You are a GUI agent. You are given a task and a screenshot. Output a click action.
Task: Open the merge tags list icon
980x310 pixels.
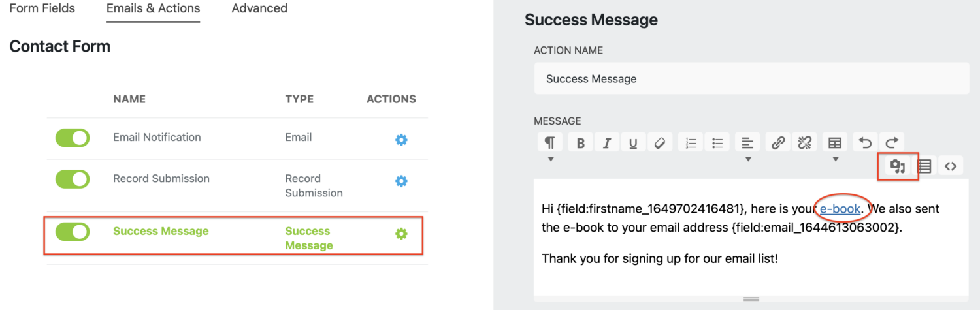(x=924, y=166)
